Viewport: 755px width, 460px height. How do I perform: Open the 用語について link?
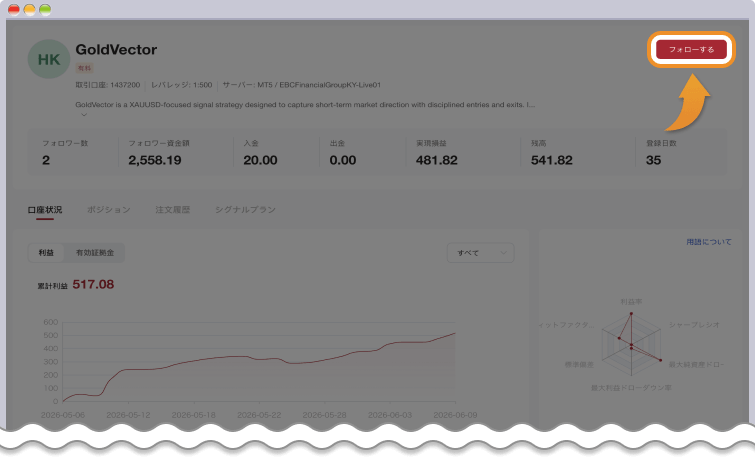(x=709, y=242)
